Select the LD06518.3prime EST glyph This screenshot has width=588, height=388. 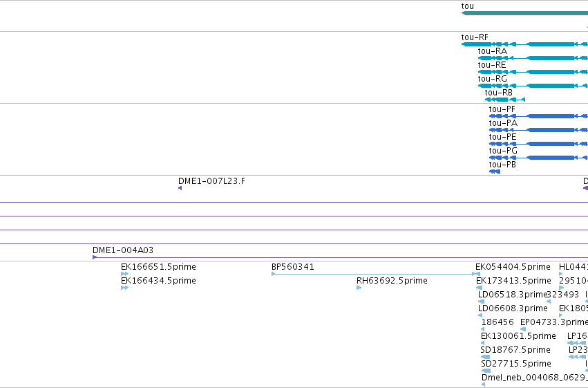(481, 302)
